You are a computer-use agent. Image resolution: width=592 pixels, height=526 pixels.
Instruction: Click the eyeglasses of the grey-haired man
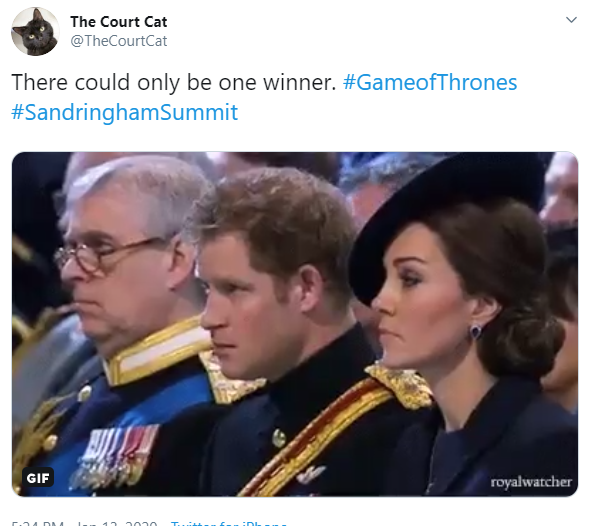[109, 254]
